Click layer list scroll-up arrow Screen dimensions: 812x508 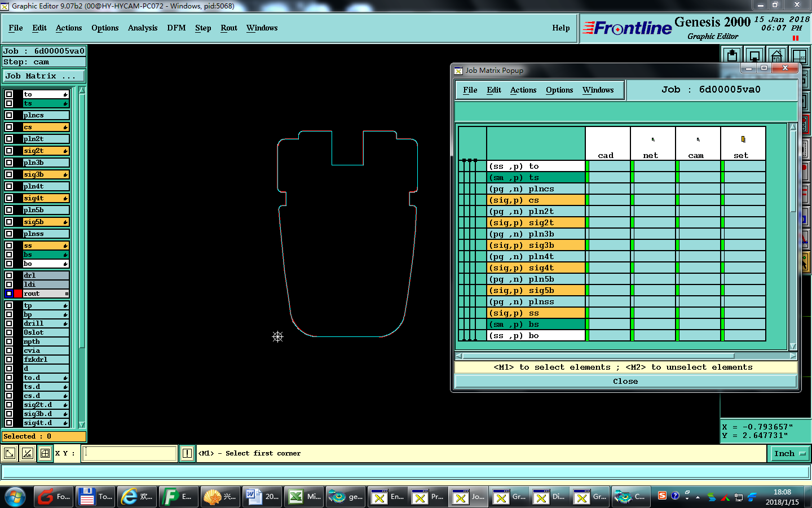[x=82, y=90]
